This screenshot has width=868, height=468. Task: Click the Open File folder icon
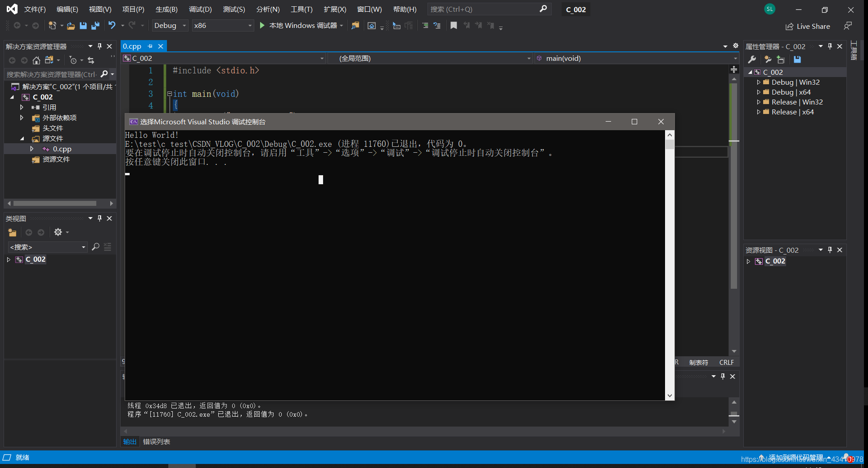(71, 26)
